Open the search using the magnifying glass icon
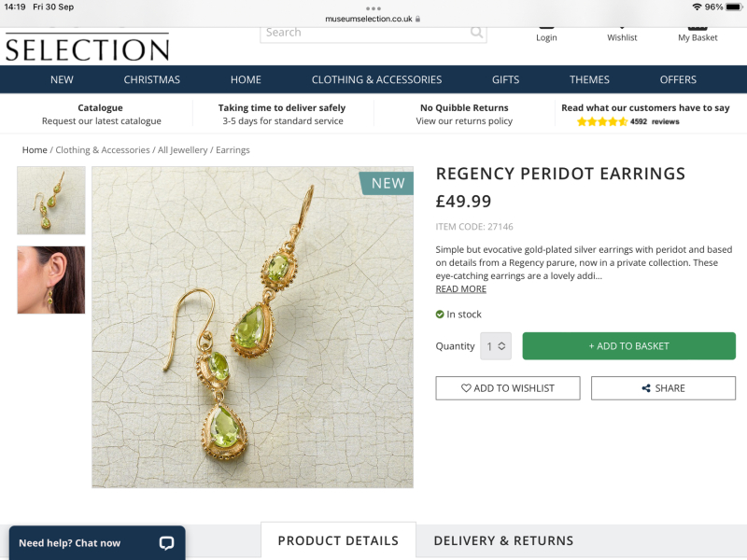Screen dimensions: 747x560 474,32
